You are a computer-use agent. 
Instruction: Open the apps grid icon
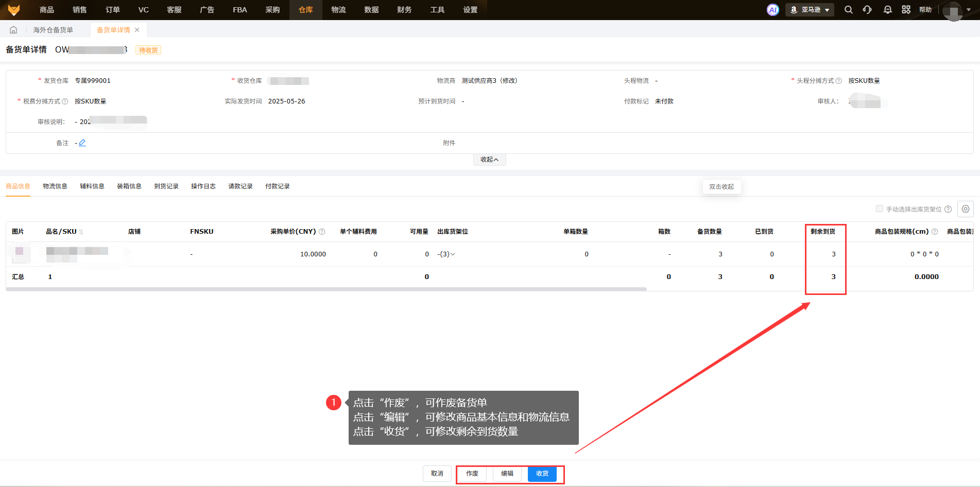point(906,10)
